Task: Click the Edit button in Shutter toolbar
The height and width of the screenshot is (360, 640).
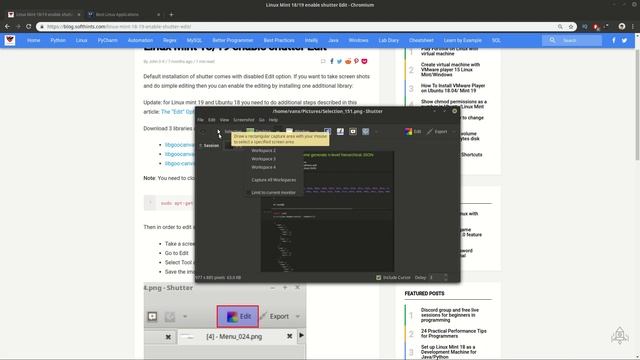Action: click(x=413, y=131)
